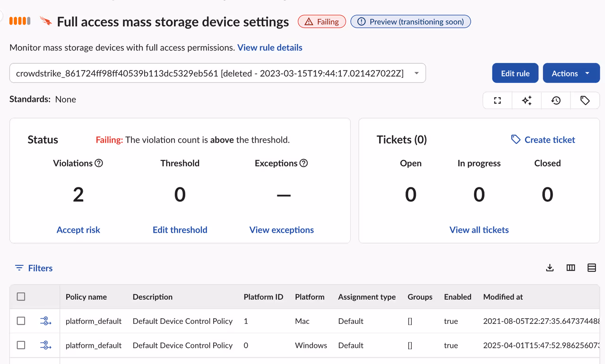Expand the Actions dropdown menu

tap(571, 73)
